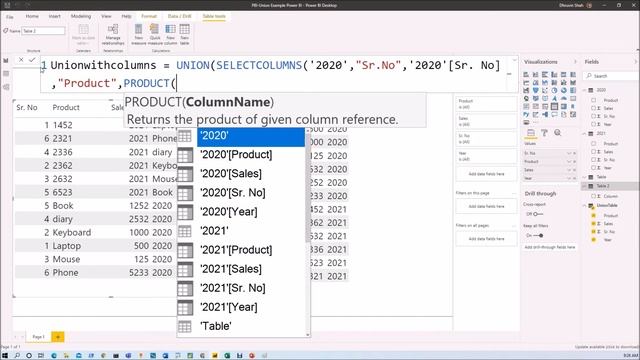The height and width of the screenshot is (360, 640).
Task: Click the Windows Start button
Action: pos(5,356)
